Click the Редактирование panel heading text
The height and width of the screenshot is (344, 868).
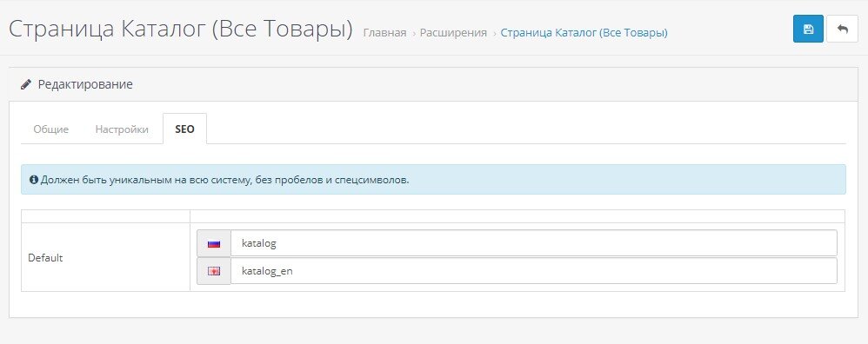click(x=85, y=84)
